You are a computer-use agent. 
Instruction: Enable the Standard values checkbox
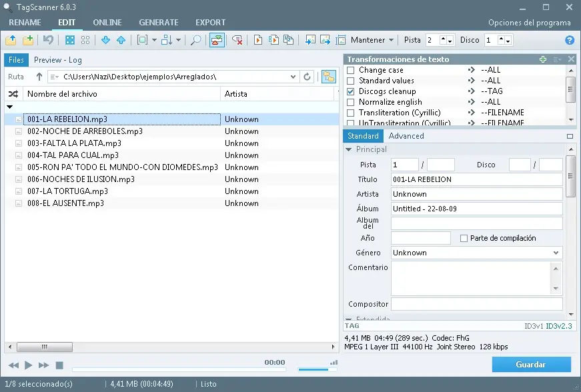tap(350, 81)
